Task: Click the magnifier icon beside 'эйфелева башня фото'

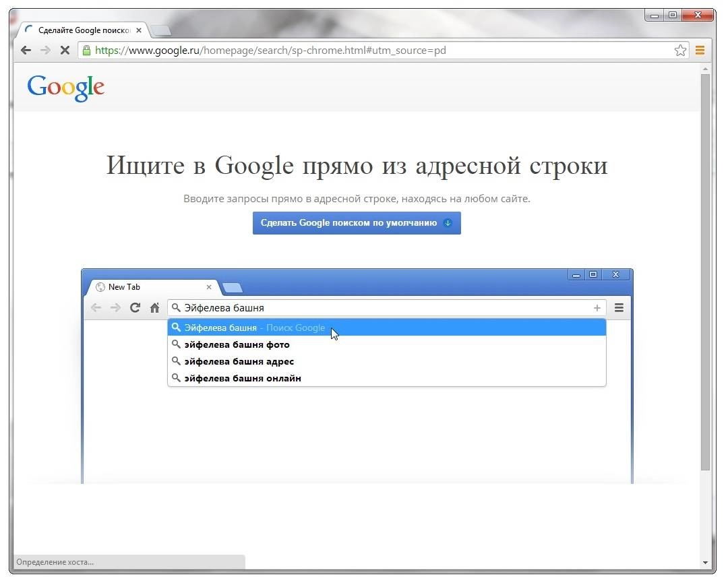Action: 176,344
